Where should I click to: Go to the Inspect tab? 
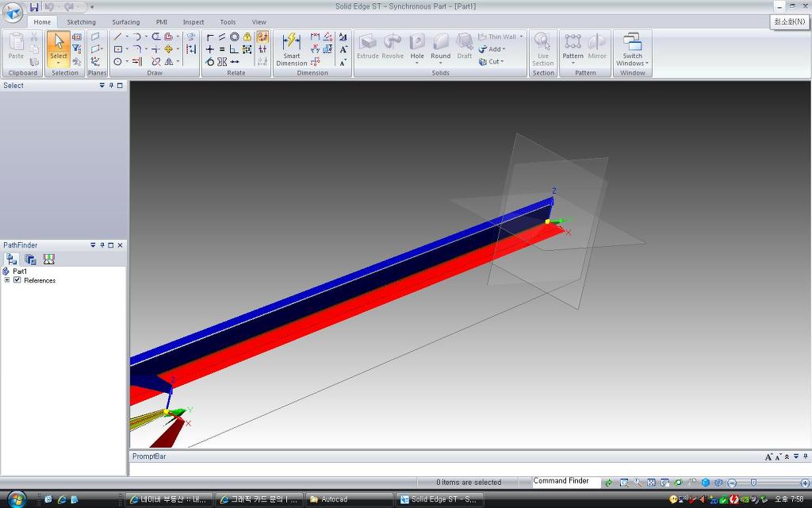[x=193, y=22]
